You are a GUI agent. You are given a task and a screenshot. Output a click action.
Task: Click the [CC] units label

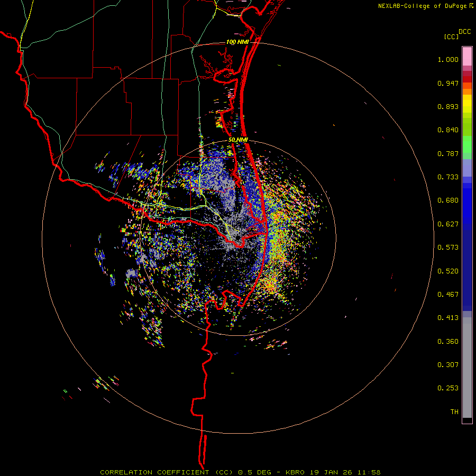[452, 36]
